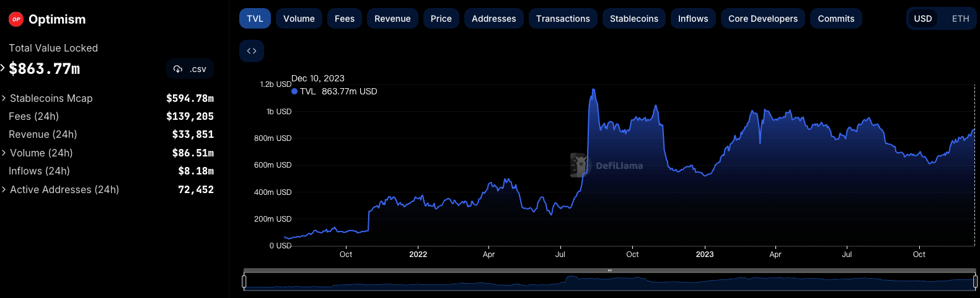
Task: Show the Revenue chart
Action: pyautogui.click(x=392, y=19)
